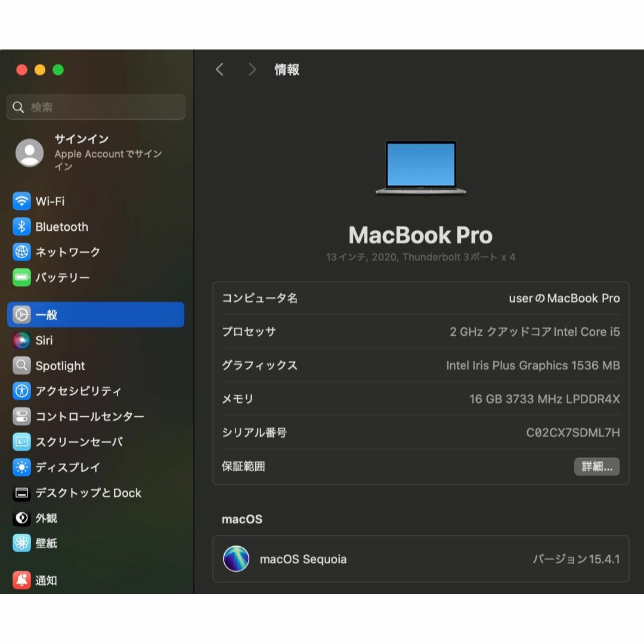
Task: Click the シリアル番号 label
Action: 254,432
